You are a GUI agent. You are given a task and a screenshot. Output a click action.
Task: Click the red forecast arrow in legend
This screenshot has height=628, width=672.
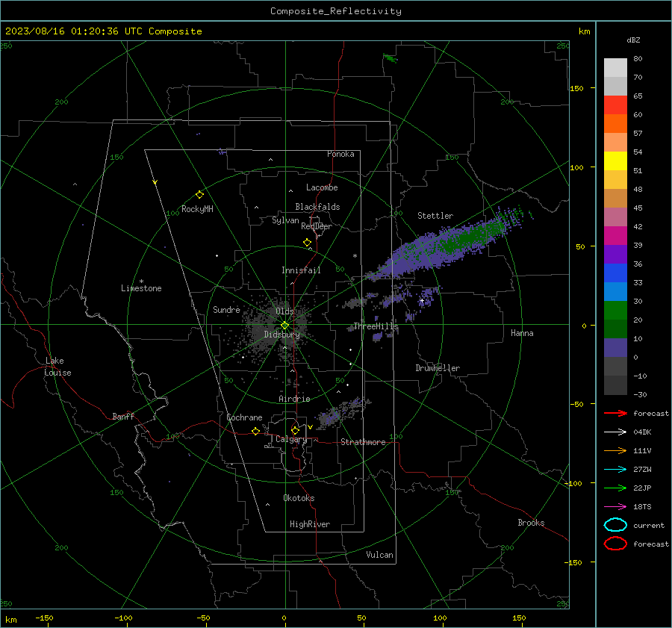(615, 413)
